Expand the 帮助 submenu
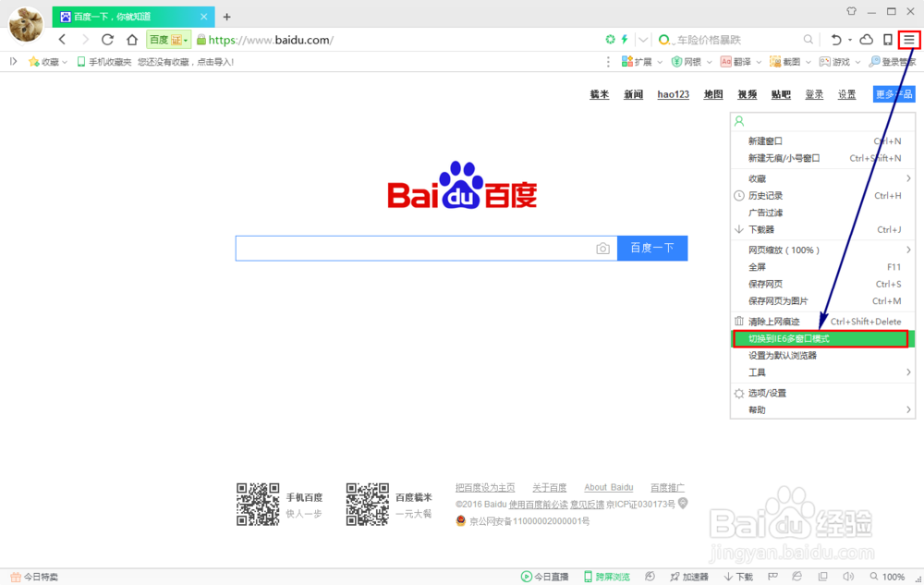 (822, 410)
